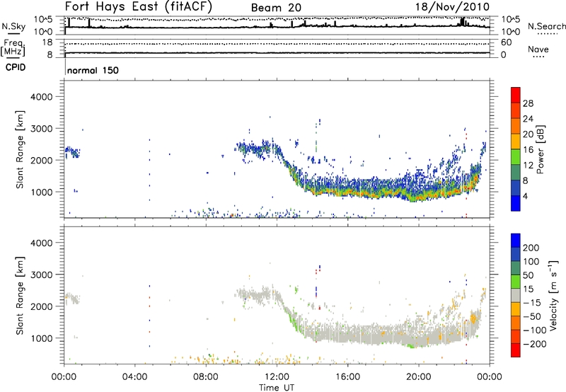Click the 'Beam 20' label
This screenshot has height=392, width=566.
(x=276, y=8)
